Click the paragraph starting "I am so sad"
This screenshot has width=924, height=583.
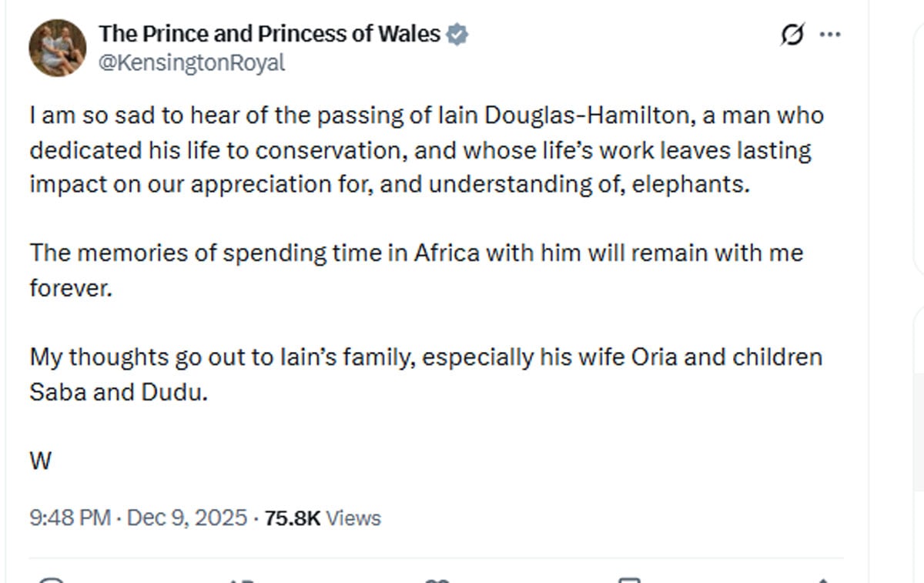click(426, 150)
